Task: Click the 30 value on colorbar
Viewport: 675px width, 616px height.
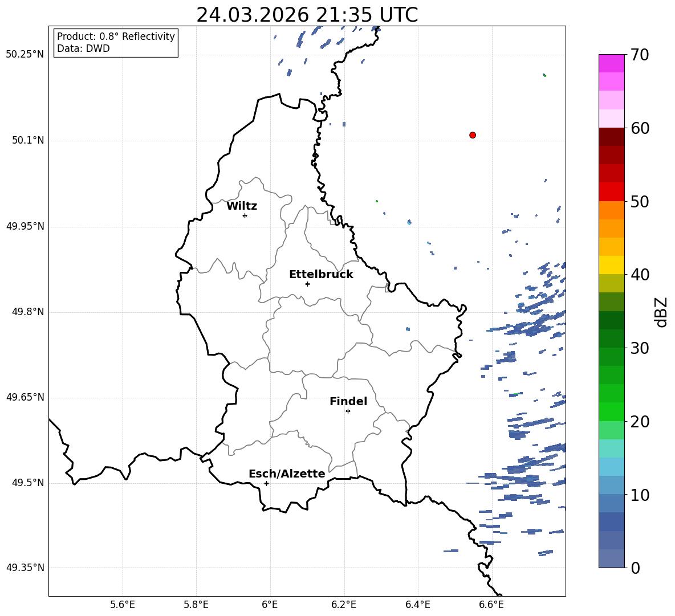Action: pos(640,348)
